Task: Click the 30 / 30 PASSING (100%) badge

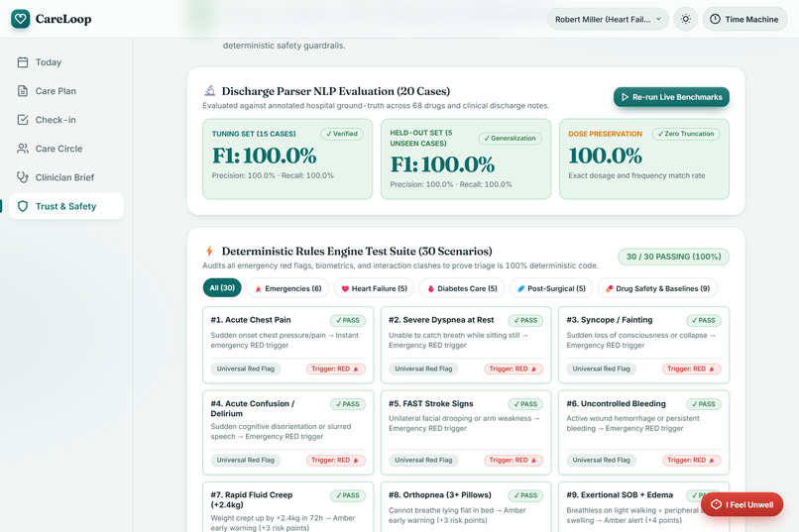Action: [674, 257]
